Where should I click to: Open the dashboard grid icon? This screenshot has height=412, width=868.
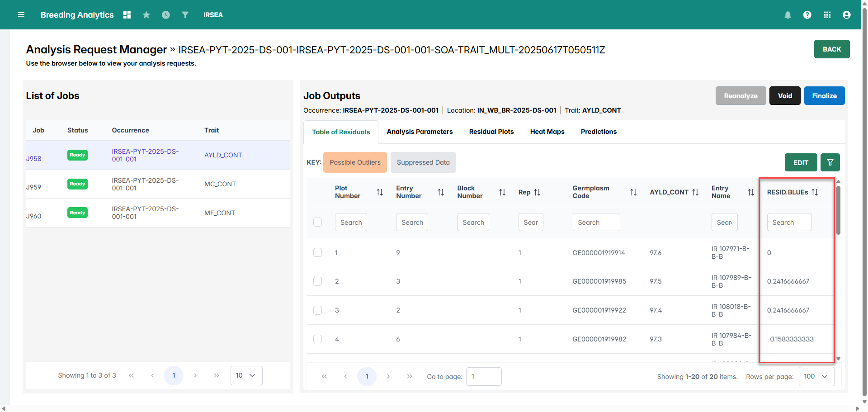pos(127,15)
